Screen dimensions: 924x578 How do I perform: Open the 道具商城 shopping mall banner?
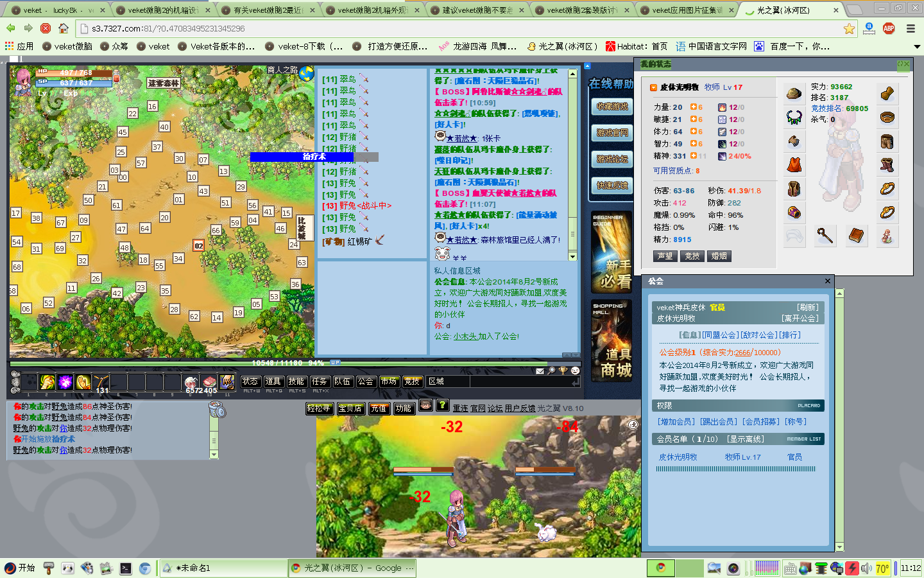click(x=612, y=340)
